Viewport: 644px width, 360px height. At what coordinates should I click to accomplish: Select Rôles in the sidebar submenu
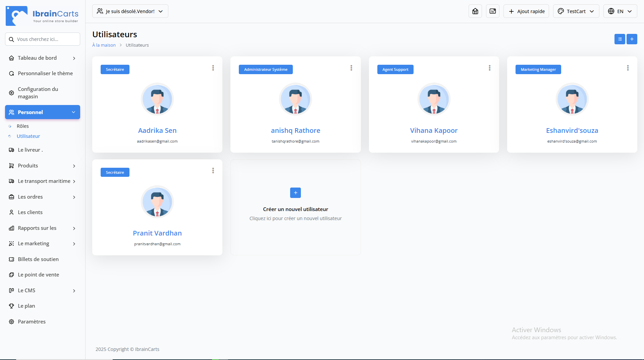click(23, 126)
